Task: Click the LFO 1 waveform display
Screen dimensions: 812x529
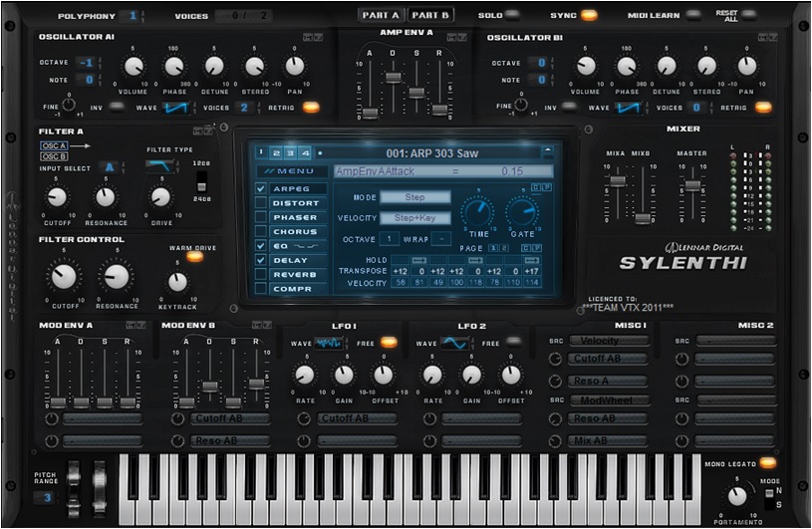Action: 330,343
